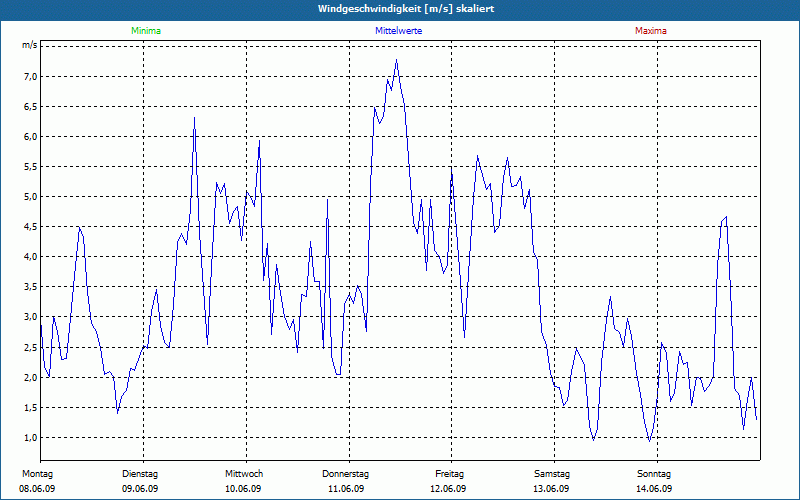Click the 10.06.09 date label

coord(243,489)
